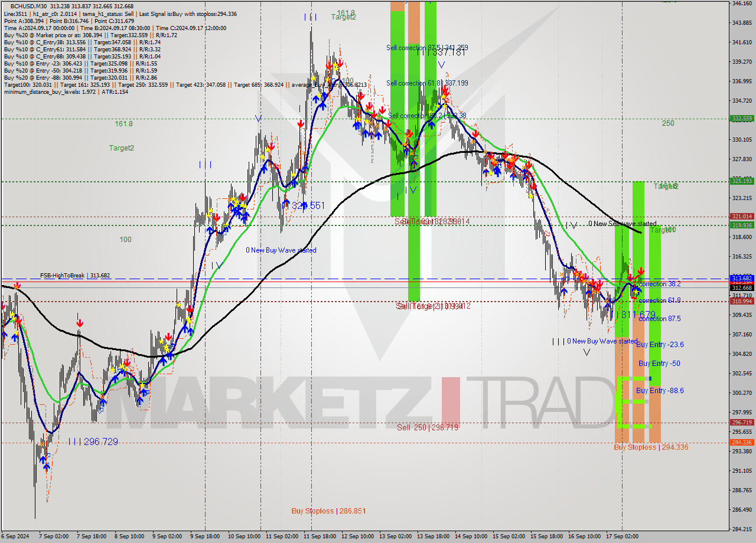Select the Sell 250 | 296.719 label

pyautogui.click(x=428, y=427)
